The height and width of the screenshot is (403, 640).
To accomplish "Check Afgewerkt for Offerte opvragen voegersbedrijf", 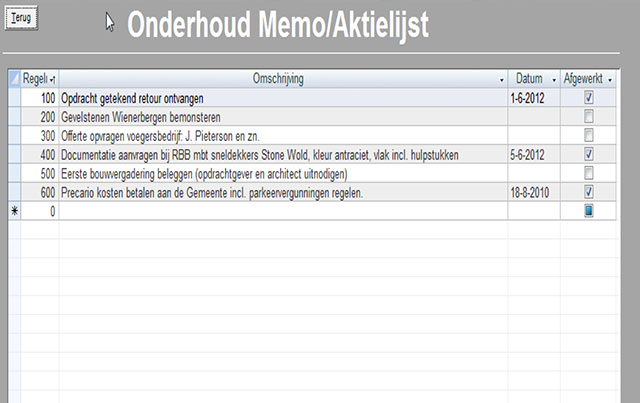I will (x=589, y=135).
